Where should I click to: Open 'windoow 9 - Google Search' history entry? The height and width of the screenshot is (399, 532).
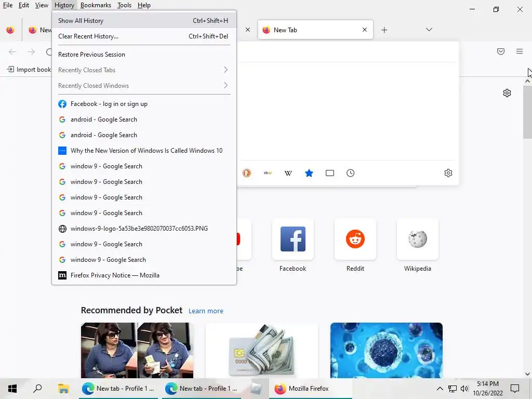pos(144,260)
